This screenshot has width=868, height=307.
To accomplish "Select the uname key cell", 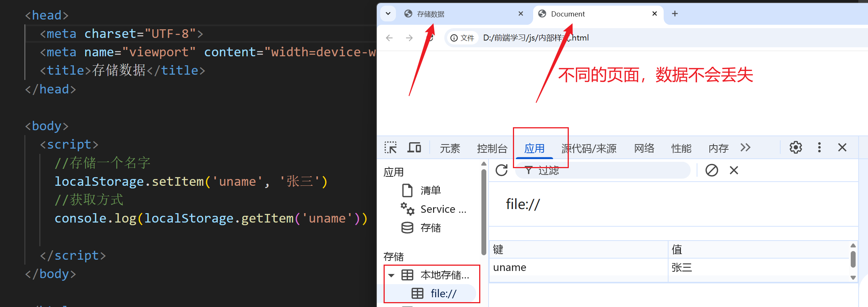I will 578,268.
